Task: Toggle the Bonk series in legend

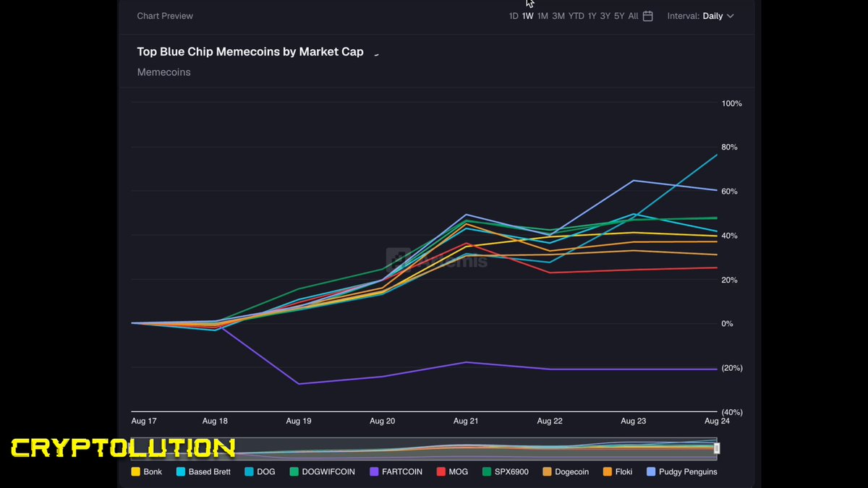Action: (x=146, y=472)
